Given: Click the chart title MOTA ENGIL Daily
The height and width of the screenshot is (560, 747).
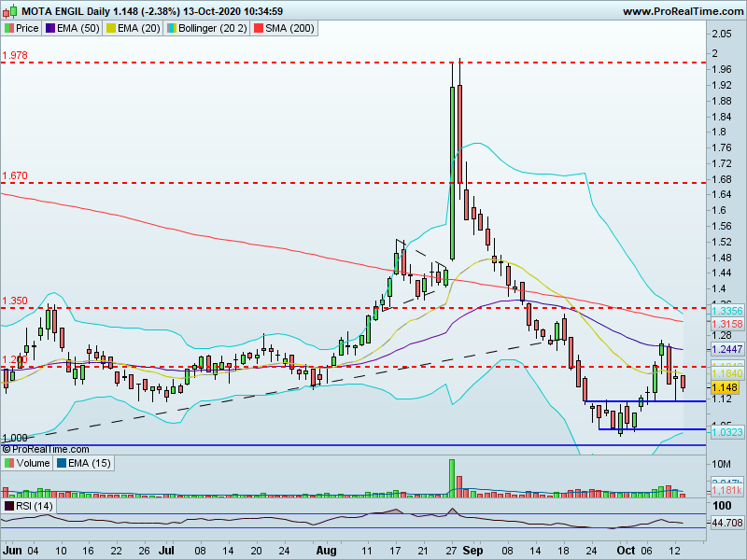Looking at the screenshot, I should point(65,11).
